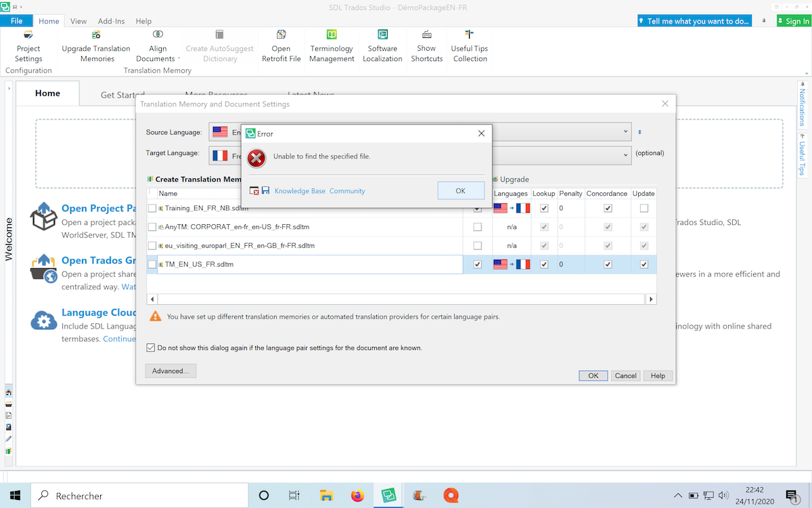This screenshot has height=508, width=812.
Task: Open the Knowledge Base link
Action: coord(300,191)
